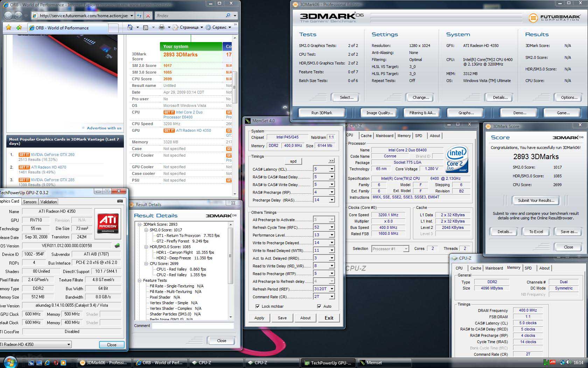Click the Filtering & AA... button
The height and width of the screenshot is (368, 588).
pyautogui.click(x=422, y=113)
